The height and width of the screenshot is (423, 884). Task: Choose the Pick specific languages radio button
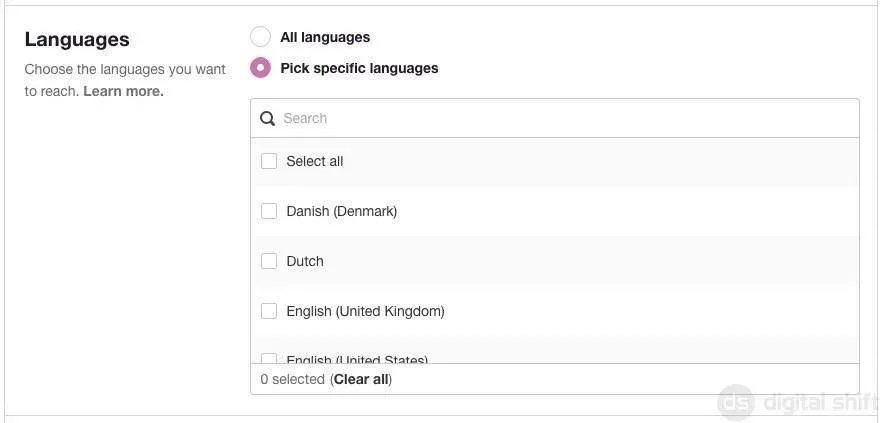260,68
